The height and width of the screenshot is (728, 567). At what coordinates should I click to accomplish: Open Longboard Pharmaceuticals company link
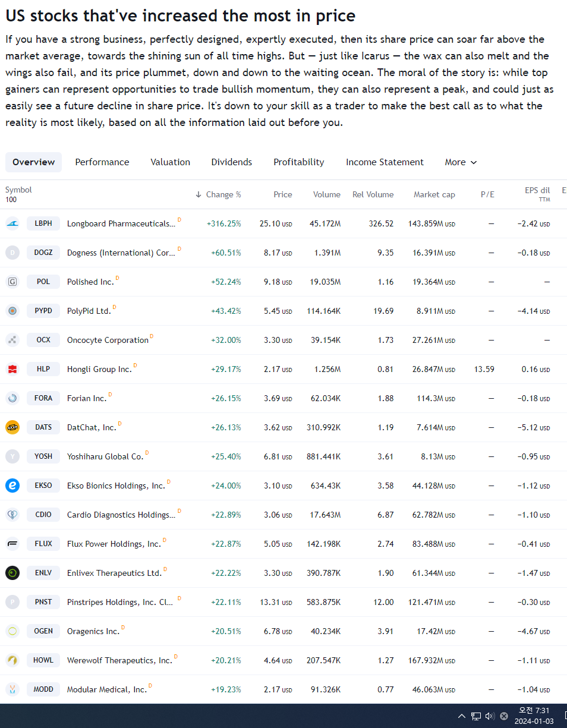tap(121, 224)
